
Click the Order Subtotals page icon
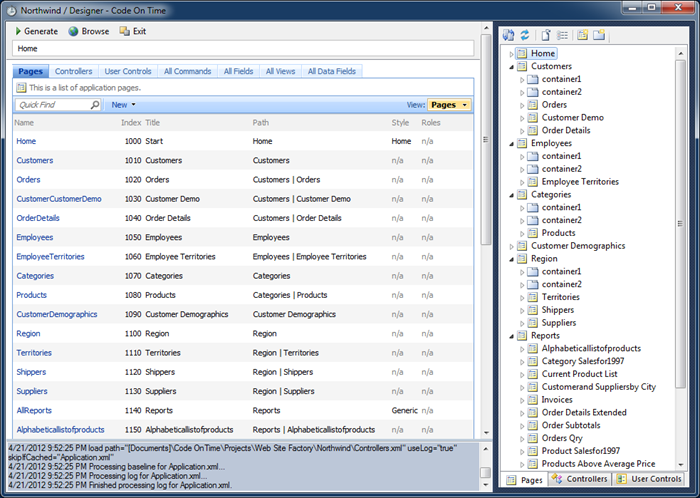(532, 425)
